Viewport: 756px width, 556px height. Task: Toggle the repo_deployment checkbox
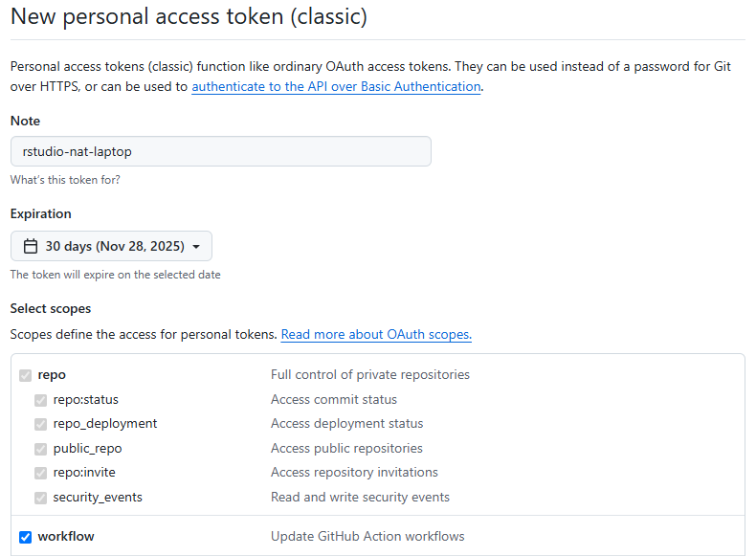coord(40,424)
